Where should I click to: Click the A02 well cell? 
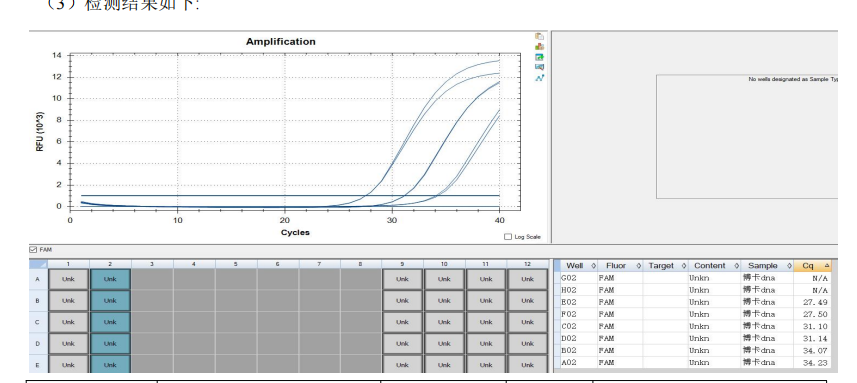click(x=579, y=362)
